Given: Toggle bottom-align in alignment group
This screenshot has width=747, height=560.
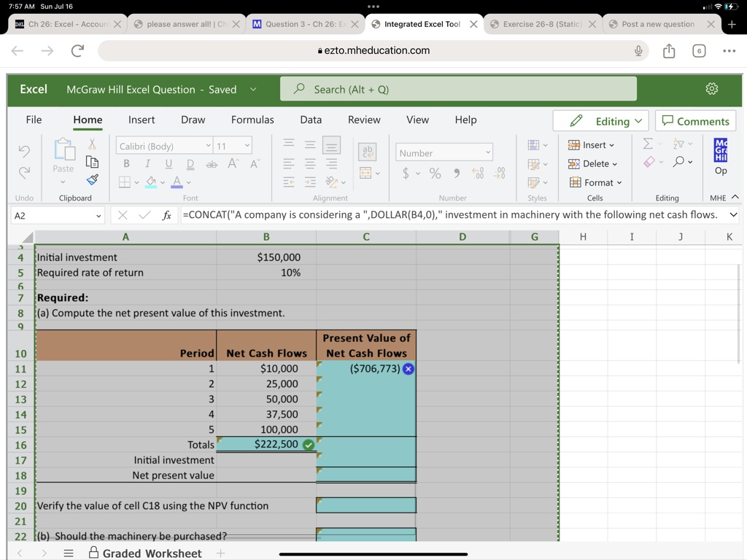Looking at the screenshot, I should (x=332, y=145).
